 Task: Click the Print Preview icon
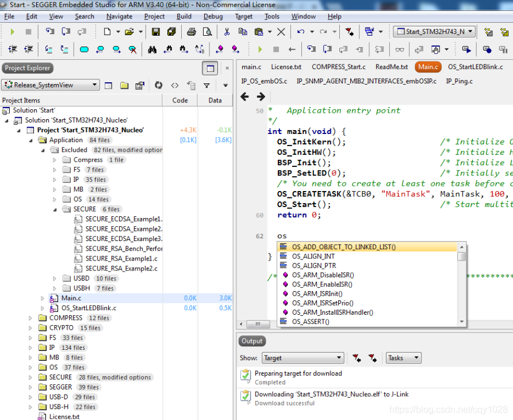click(207, 32)
